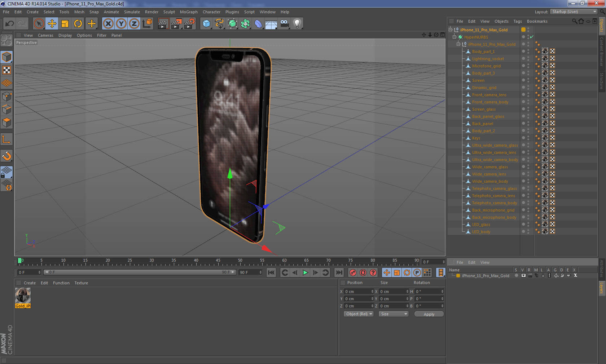Viewport: 606px width, 364px height.
Task: Activate the Move tool
Action: [x=52, y=24]
